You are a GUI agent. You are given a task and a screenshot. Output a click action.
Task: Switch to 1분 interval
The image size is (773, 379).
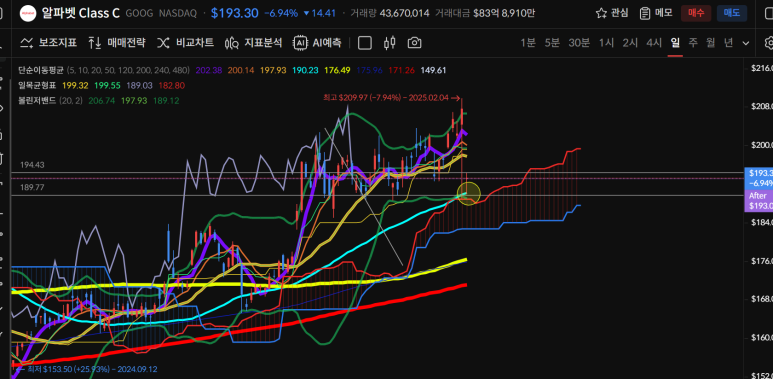click(x=528, y=43)
